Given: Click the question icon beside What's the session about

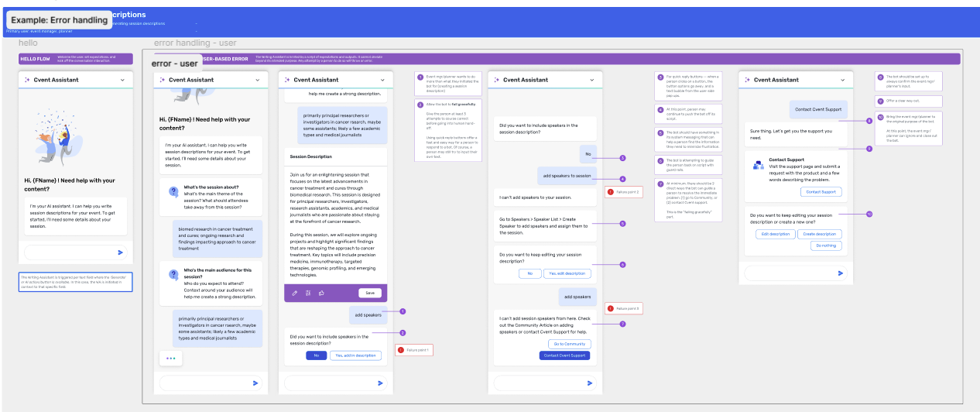Looking at the screenshot, I should 174,191.
